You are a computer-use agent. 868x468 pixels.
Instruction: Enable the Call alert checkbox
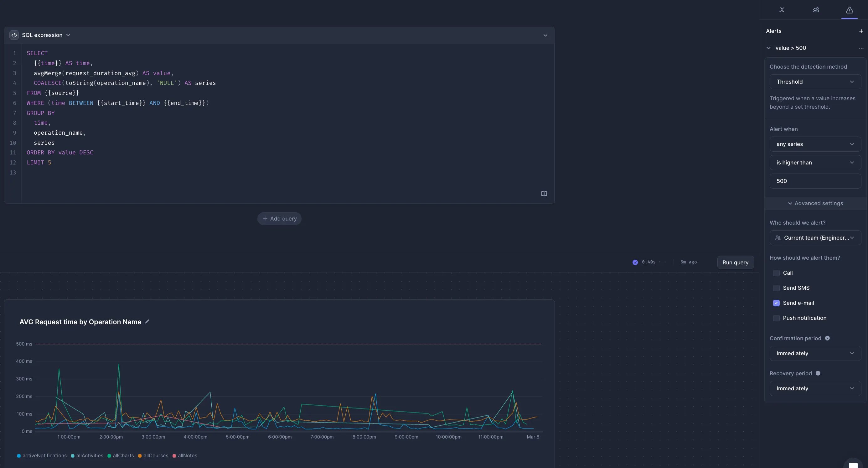coord(776,273)
